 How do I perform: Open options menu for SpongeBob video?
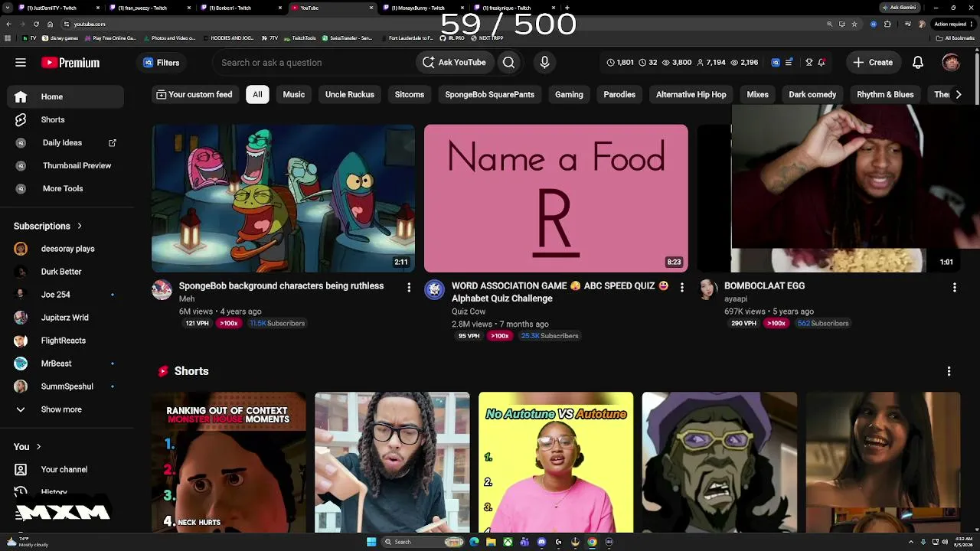click(x=409, y=288)
